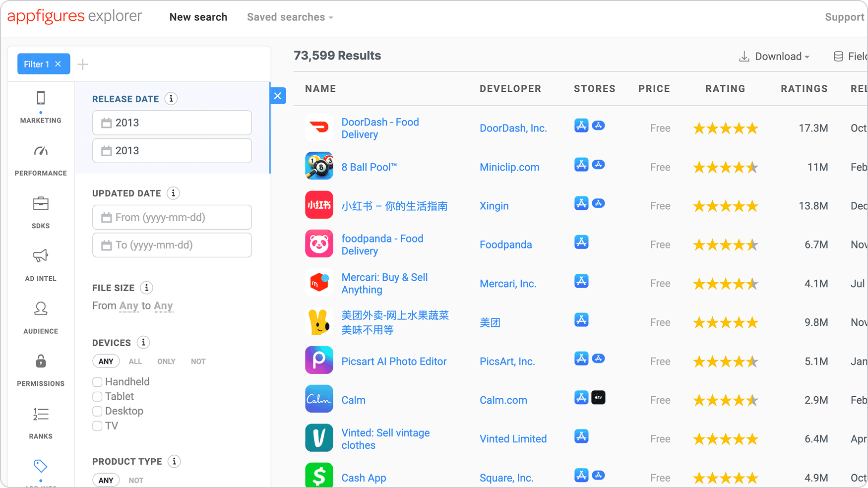
Task: Open the SDKs section
Action: coord(41,212)
